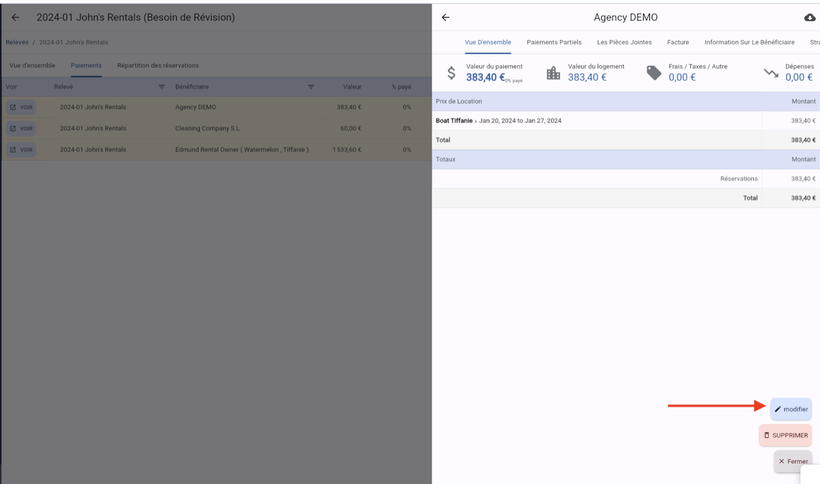The height and width of the screenshot is (501, 828).
Task: Click Prix de Location section header
Action: coord(626,101)
